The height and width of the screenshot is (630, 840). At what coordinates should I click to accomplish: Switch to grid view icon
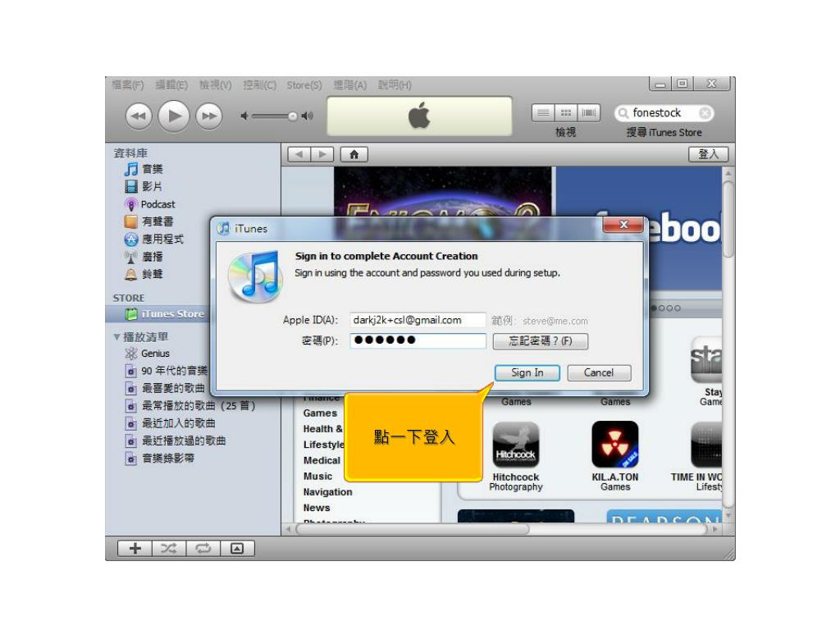pos(566,112)
